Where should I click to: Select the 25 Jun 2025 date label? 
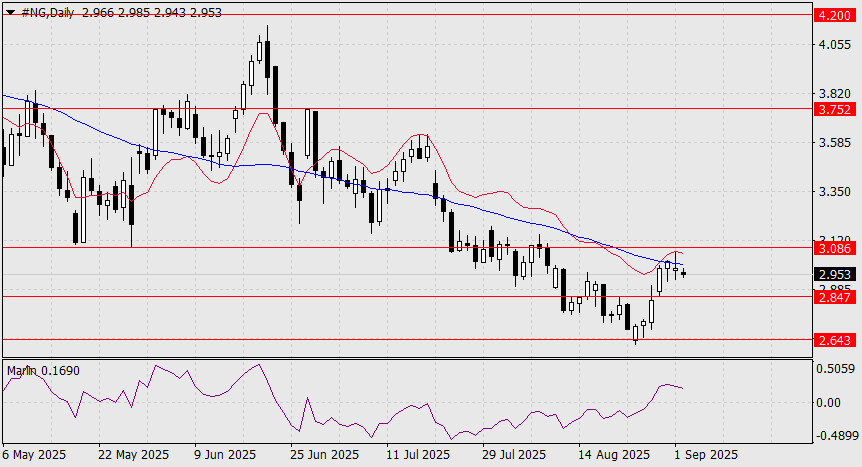325,455
